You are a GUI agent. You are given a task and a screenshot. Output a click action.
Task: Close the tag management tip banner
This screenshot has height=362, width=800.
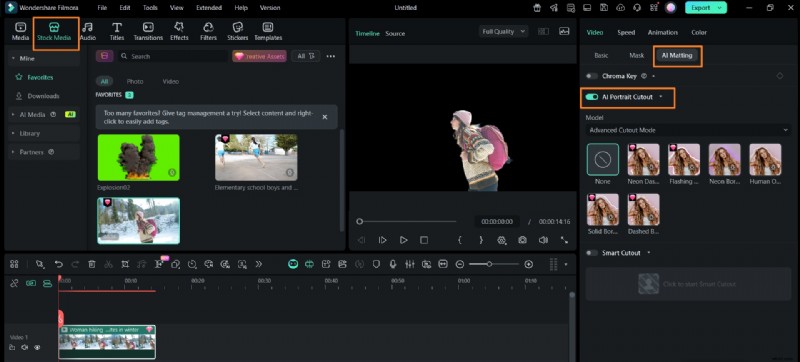pos(324,117)
